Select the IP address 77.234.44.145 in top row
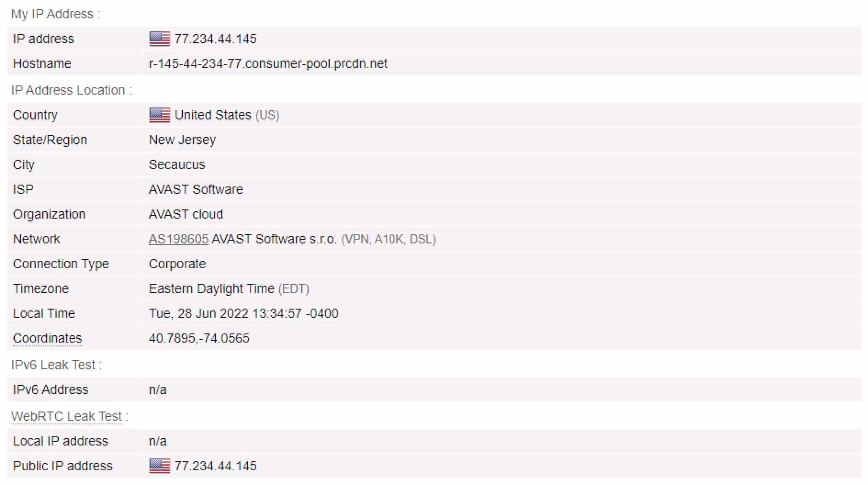Image resolution: width=868 pixels, height=485 pixels. [x=215, y=39]
